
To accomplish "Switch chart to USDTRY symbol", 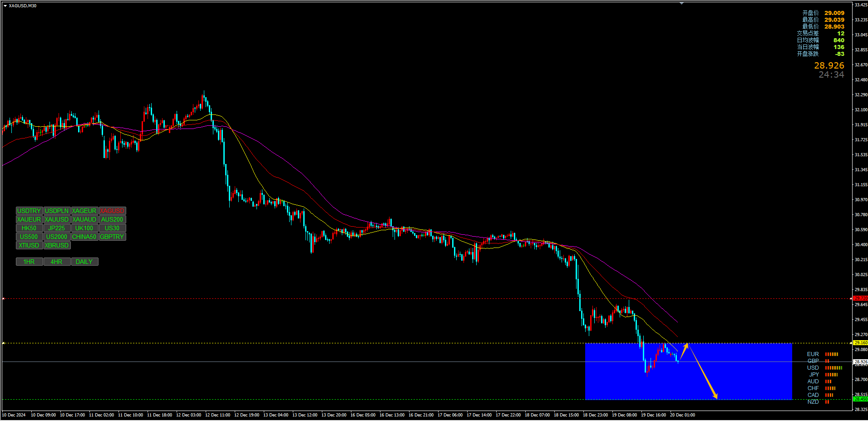I will pos(29,211).
